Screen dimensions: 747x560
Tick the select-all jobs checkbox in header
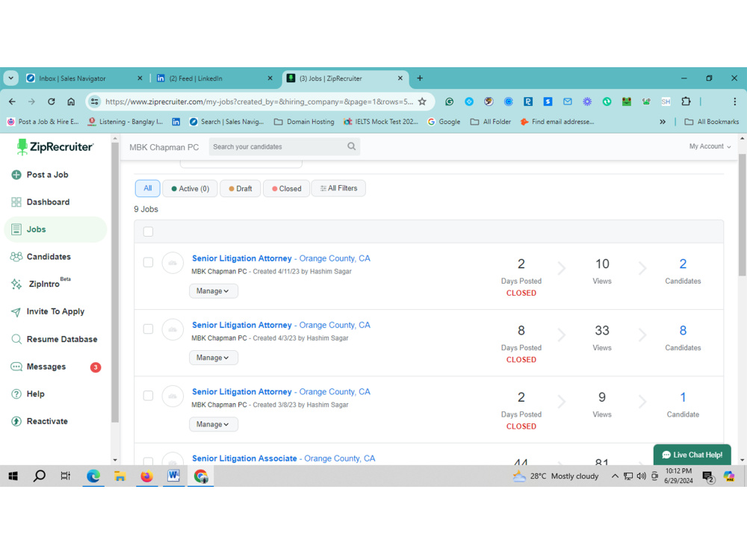[x=148, y=232]
